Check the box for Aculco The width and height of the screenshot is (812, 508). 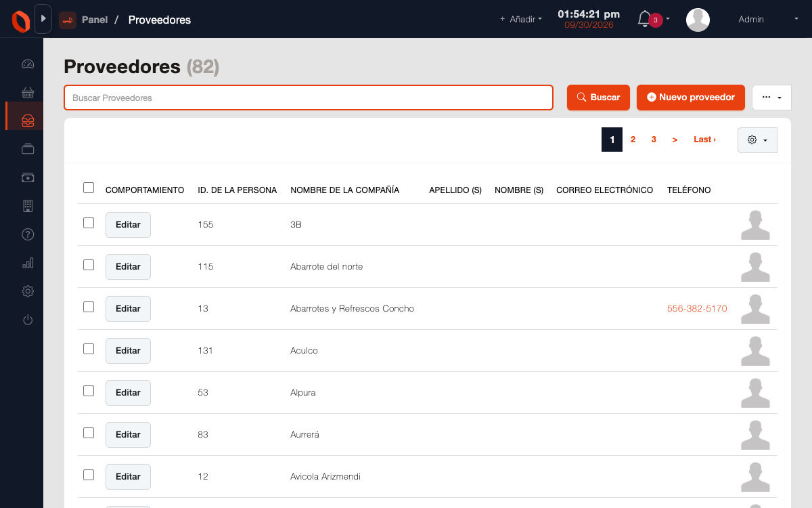[x=89, y=349]
